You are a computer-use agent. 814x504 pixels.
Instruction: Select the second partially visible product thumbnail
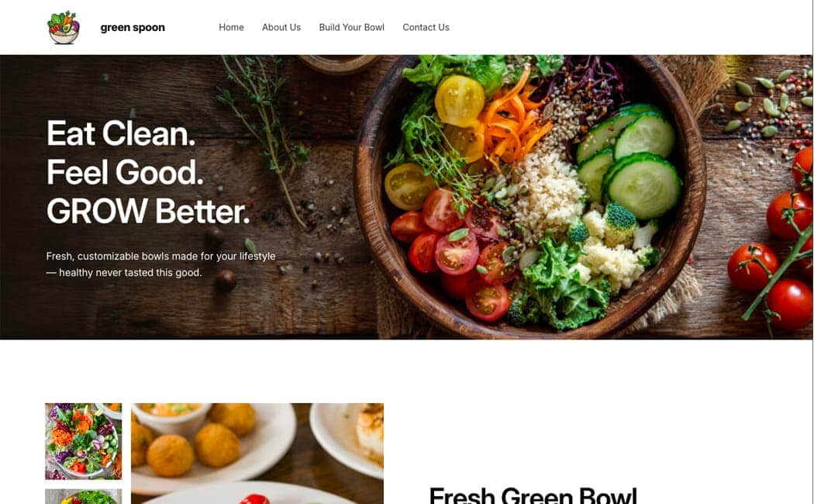pos(84,496)
